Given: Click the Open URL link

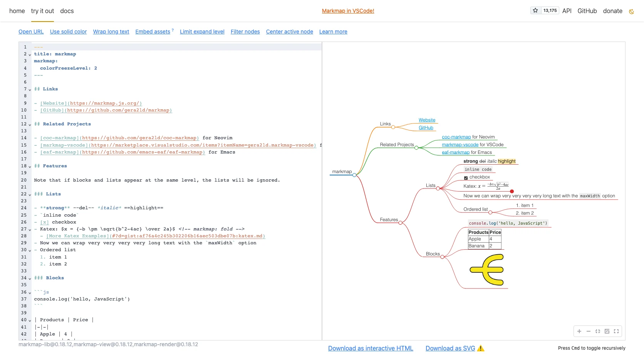Looking at the screenshot, I should coord(31,32).
